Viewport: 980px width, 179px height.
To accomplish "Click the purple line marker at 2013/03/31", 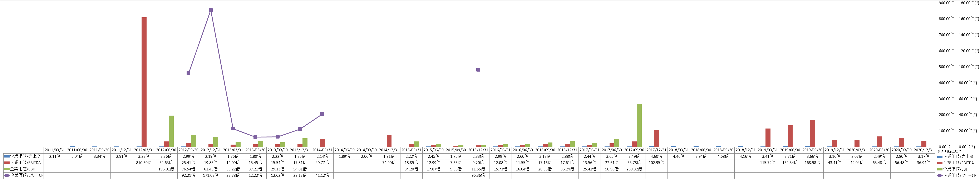I will point(233,129).
